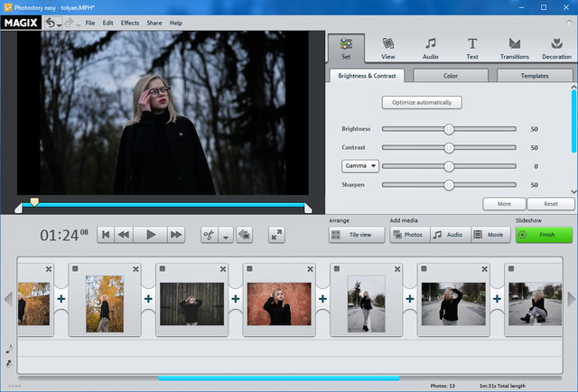Open the Text panel
The height and width of the screenshot is (392, 578).
472,48
